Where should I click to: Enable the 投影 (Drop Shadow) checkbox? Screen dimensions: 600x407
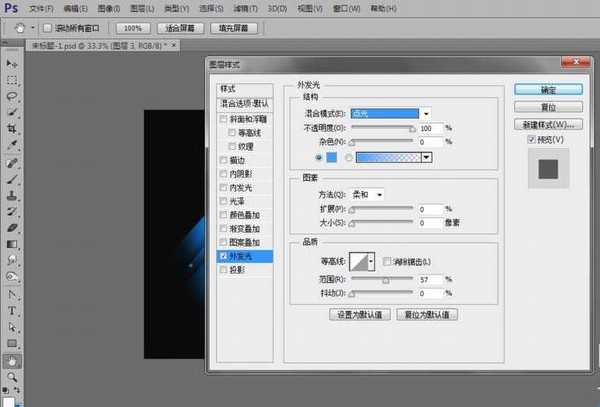coord(222,270)
